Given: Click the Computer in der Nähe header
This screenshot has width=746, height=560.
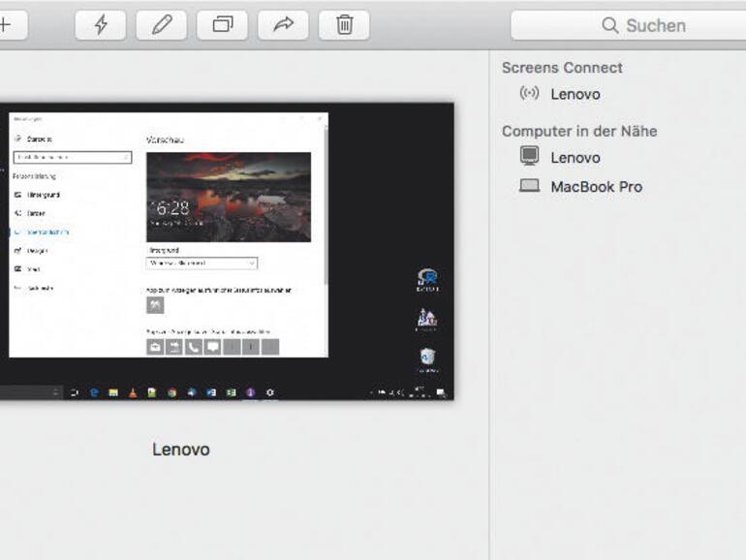Looking at the screenshot, I should [x=579, y=131].
